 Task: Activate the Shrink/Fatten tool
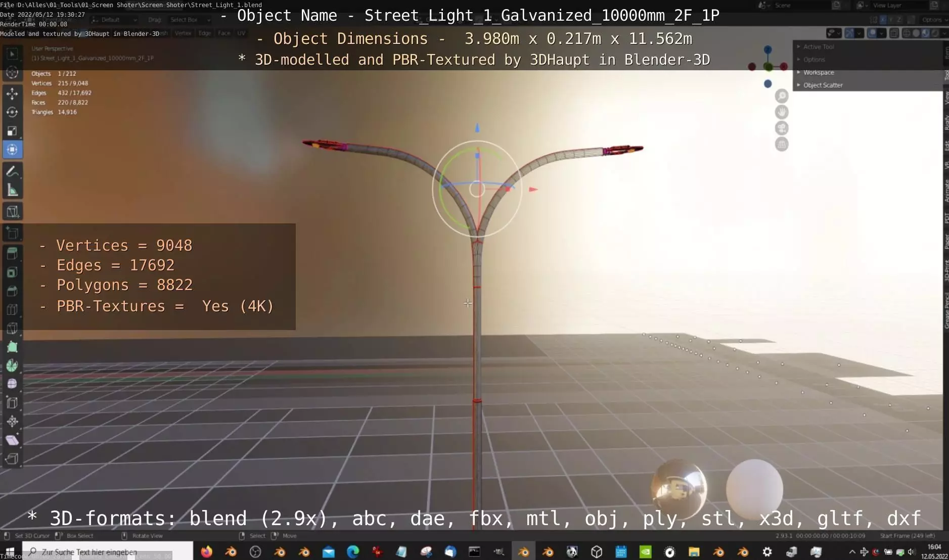(12, 422)
